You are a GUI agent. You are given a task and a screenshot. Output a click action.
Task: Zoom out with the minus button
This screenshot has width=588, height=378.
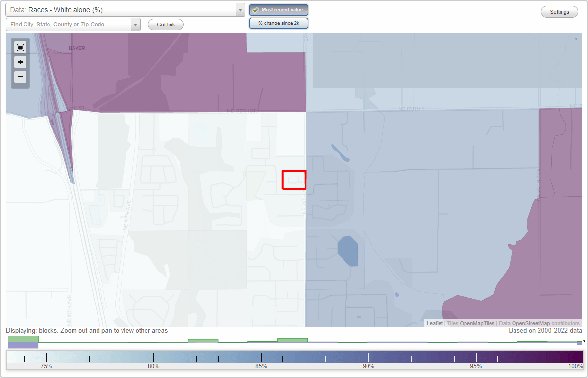pyautogui.click(x=20, y=77)
